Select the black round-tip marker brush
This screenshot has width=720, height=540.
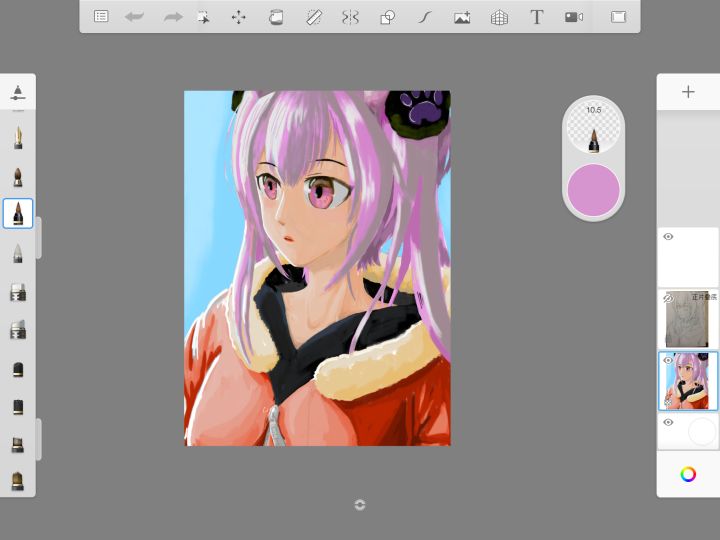(18, 369)
